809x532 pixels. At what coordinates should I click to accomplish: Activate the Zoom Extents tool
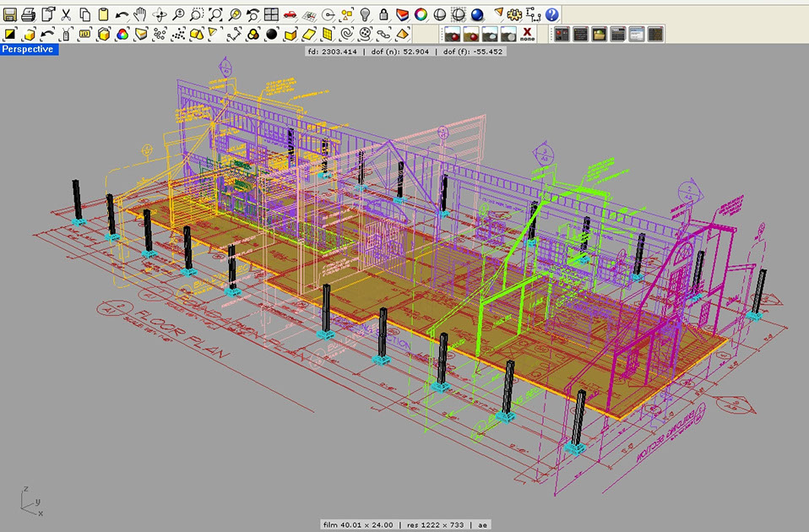click(x=215, y=14)
